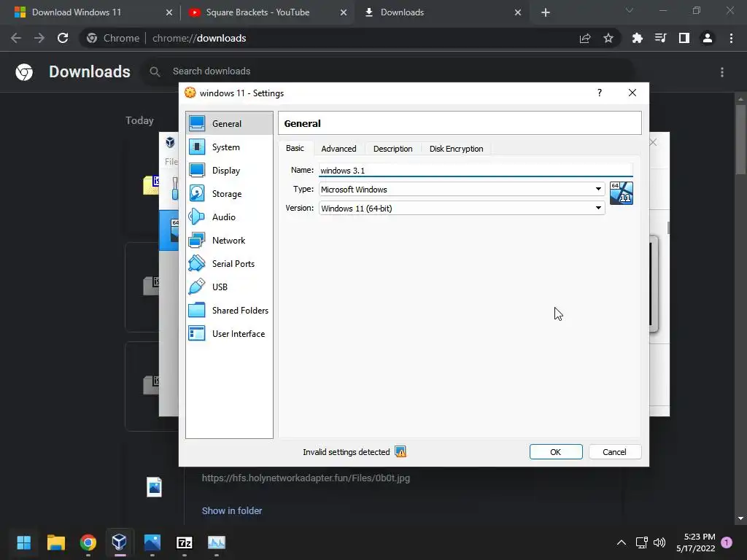The height and width of the screenshot is (560, 747).
Task: Open Photos app from taskbar
Action: pos(152,542)
